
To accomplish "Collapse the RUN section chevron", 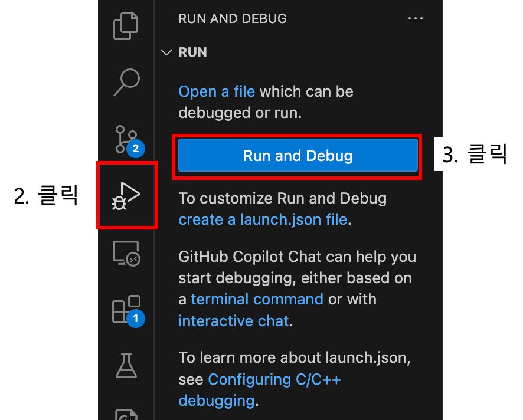I will [x=166, y=52].
